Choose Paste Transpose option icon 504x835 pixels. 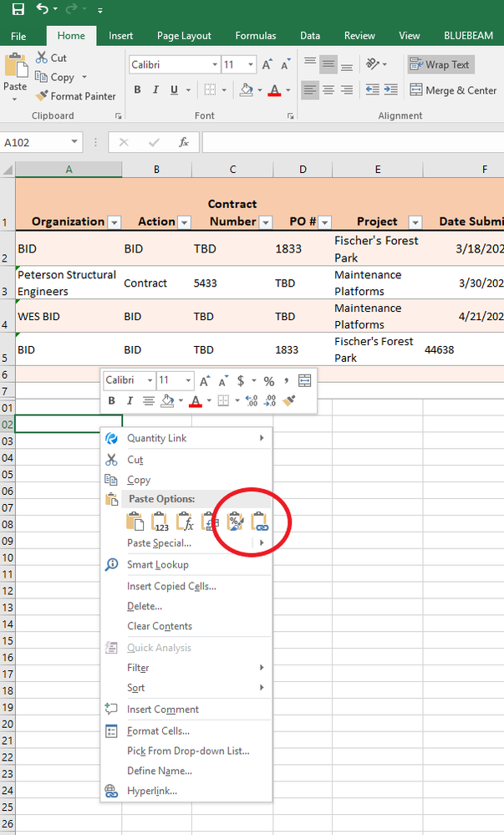210,522
